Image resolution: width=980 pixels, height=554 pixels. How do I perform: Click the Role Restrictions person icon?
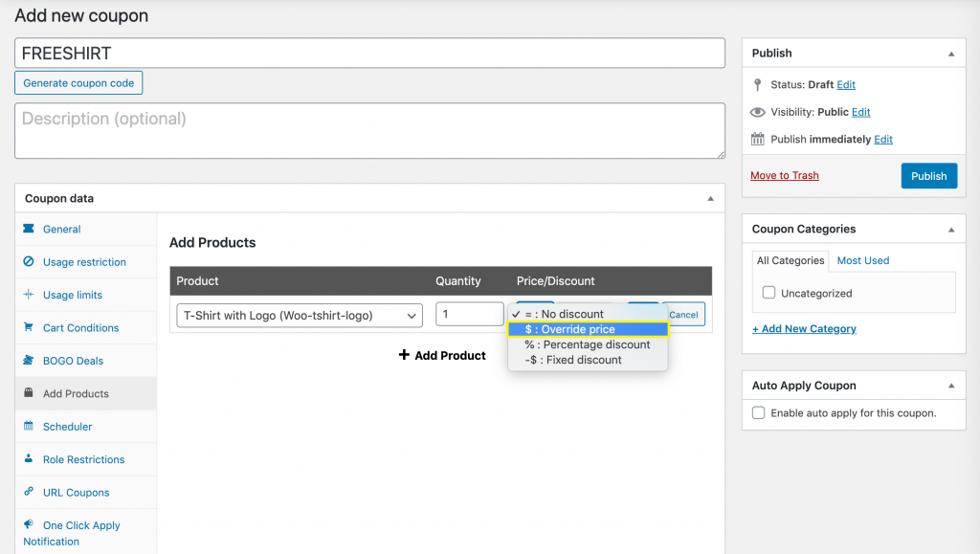[29, 459]
